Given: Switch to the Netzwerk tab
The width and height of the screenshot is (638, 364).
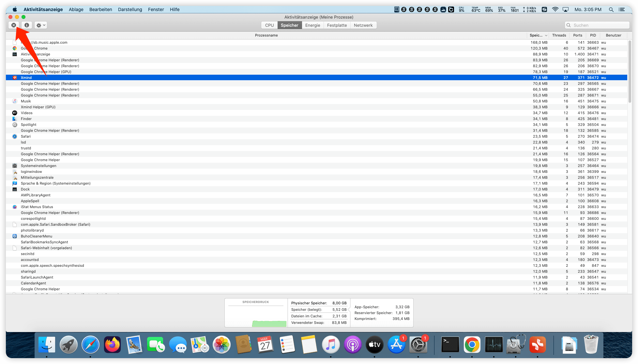Looking at the screenshot, I should click(x=363, y=25).
